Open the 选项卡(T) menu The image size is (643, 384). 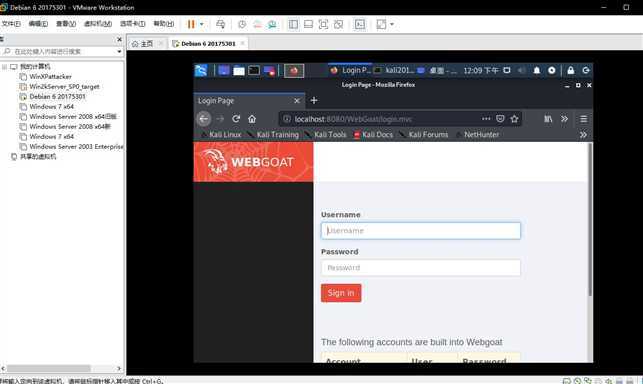(x=132, y=24)
